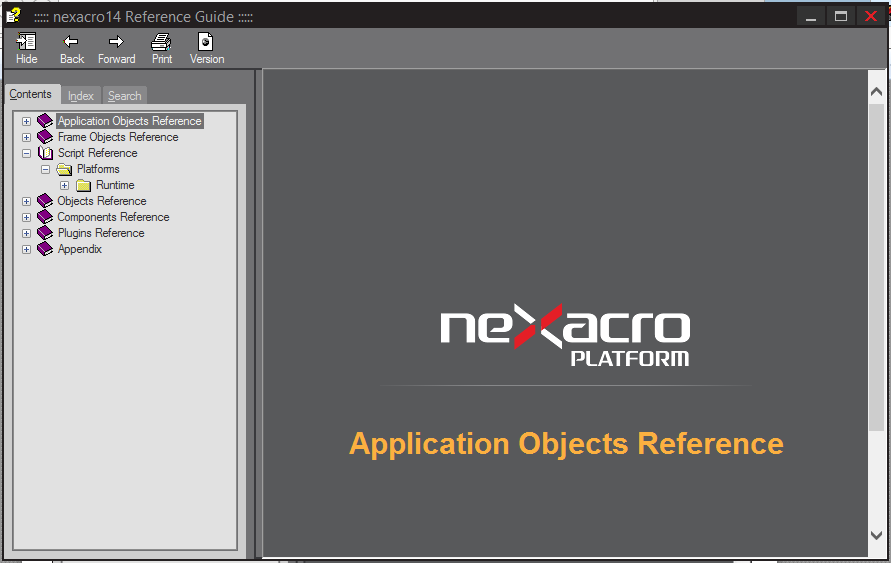Expand the Appendix node

tap(26, 249)
